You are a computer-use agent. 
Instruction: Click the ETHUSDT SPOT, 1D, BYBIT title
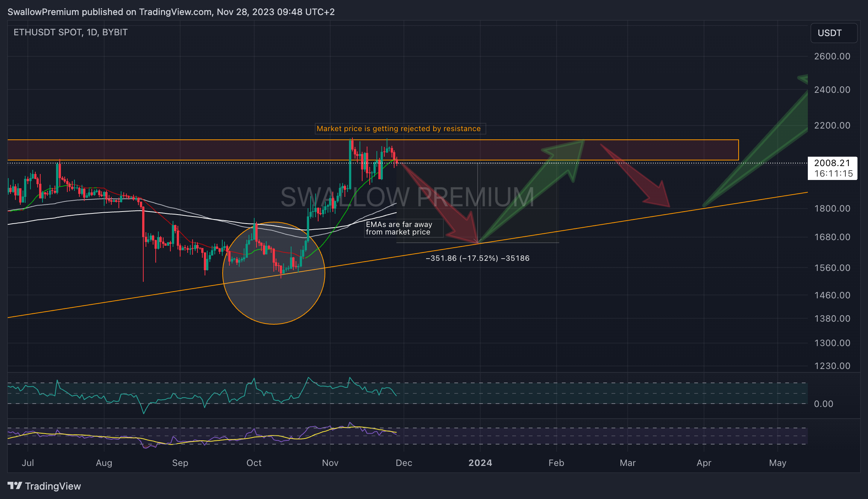[x=70, y=32]
